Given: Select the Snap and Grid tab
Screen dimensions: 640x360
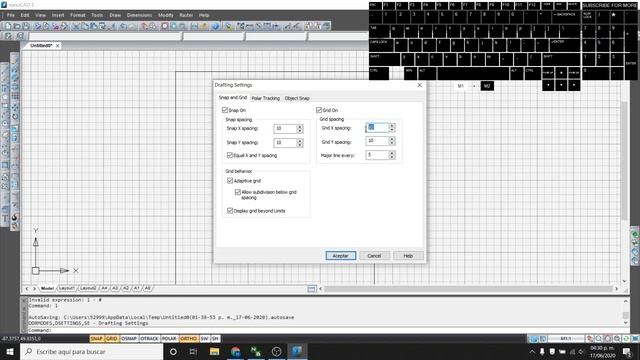Looking at the screenshot, I should tap(233, 98).
